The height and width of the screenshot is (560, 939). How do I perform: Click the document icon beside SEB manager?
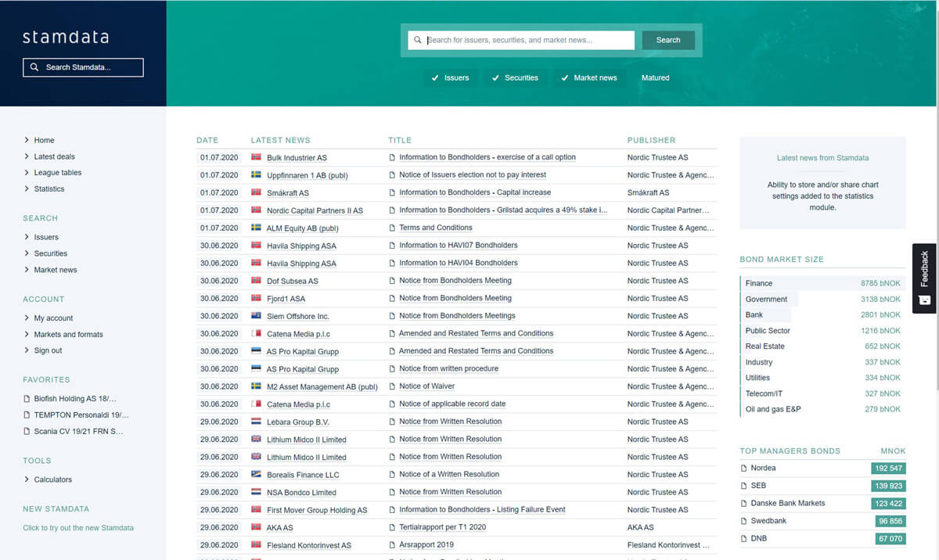coord(744,486)
